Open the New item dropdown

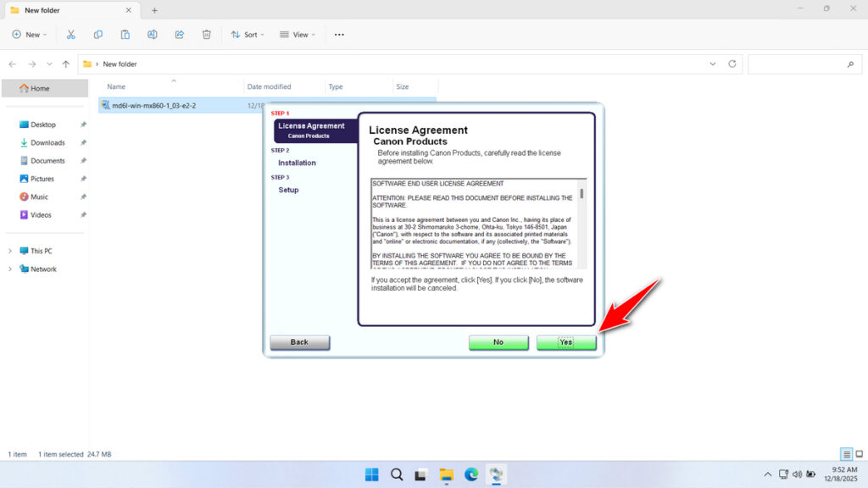pyautogui.click(x=30, y=34)
